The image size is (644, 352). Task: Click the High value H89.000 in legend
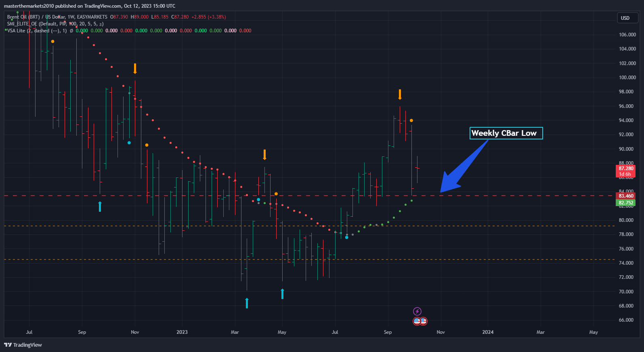[140, 17]
